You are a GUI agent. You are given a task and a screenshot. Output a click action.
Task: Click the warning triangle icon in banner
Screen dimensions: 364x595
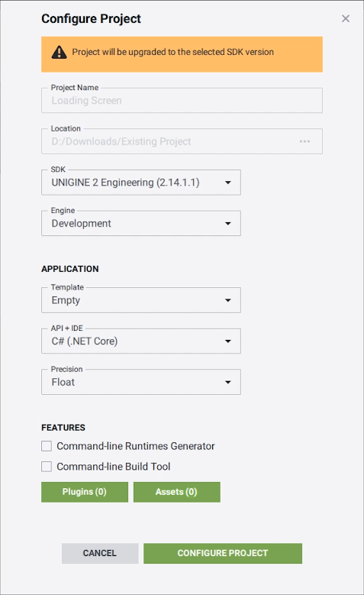pos(60,52)
